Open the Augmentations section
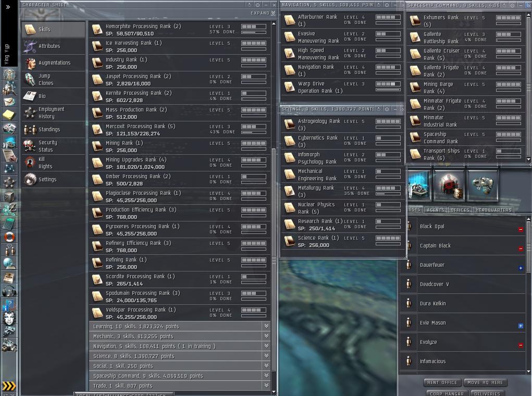 pos(53,63)
